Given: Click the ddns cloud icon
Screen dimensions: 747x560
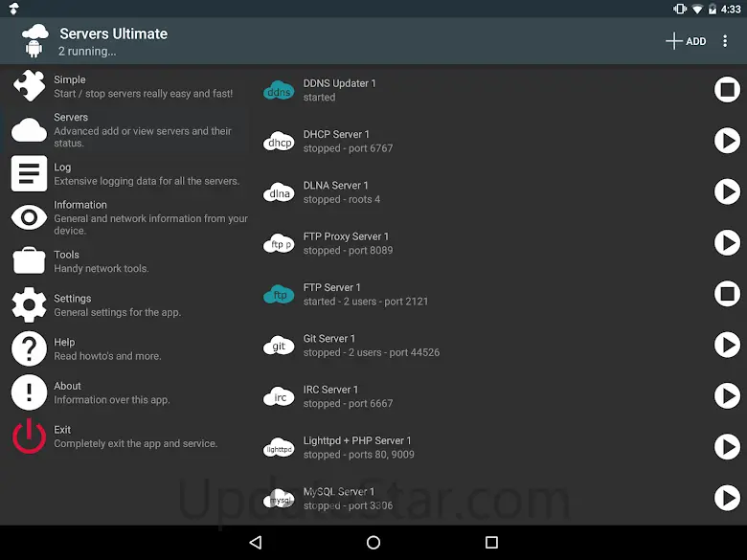Looking at the screenshot, I should (280, 91).
